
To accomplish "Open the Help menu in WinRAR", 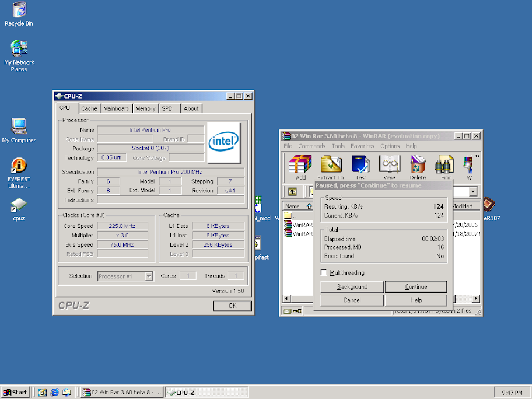I will tap(411, 146).
